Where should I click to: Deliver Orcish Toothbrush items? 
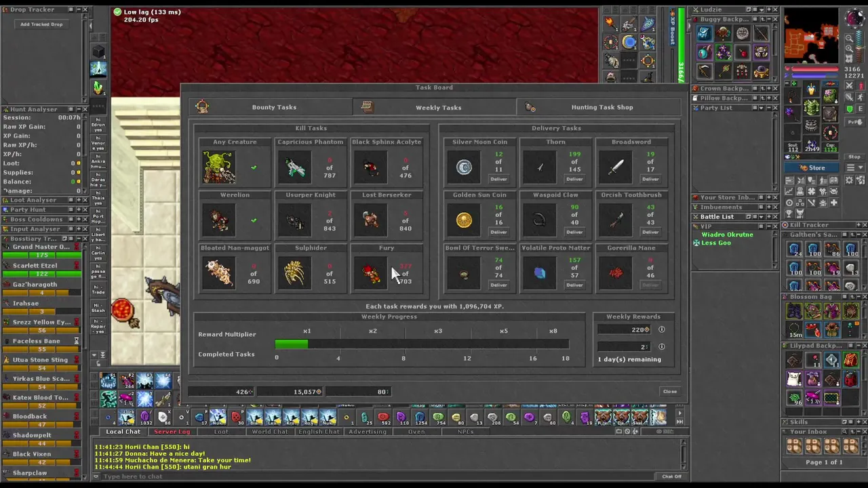coord(650,232)
